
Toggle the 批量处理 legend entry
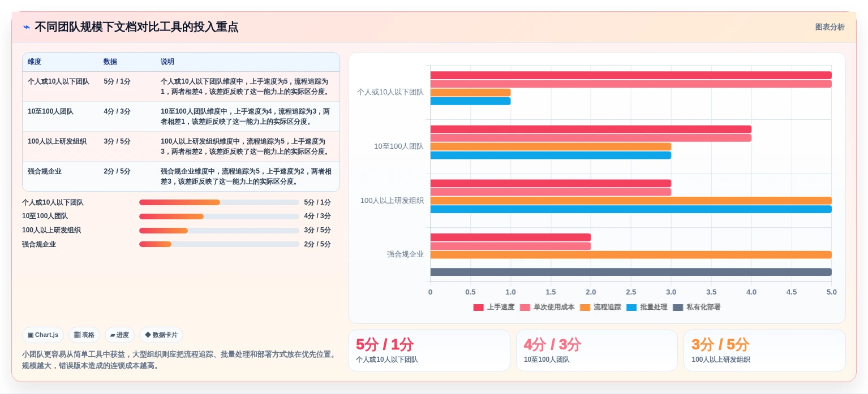[x=647, y=307]
